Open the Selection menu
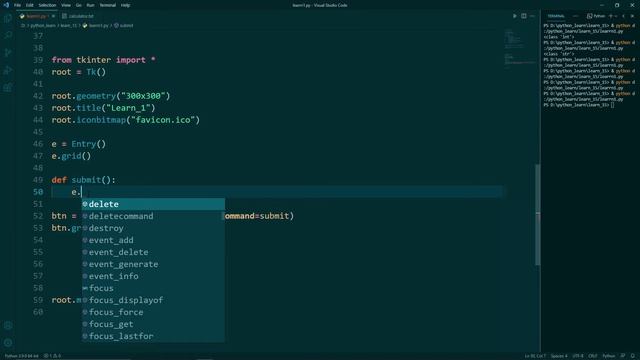 coord(47,5)
